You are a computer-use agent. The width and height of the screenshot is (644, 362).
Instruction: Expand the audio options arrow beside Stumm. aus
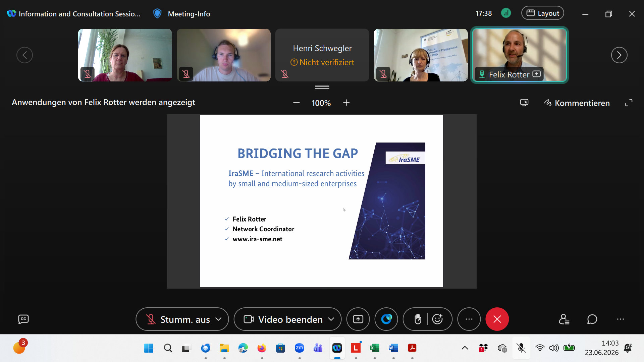(x=219, y=319)
